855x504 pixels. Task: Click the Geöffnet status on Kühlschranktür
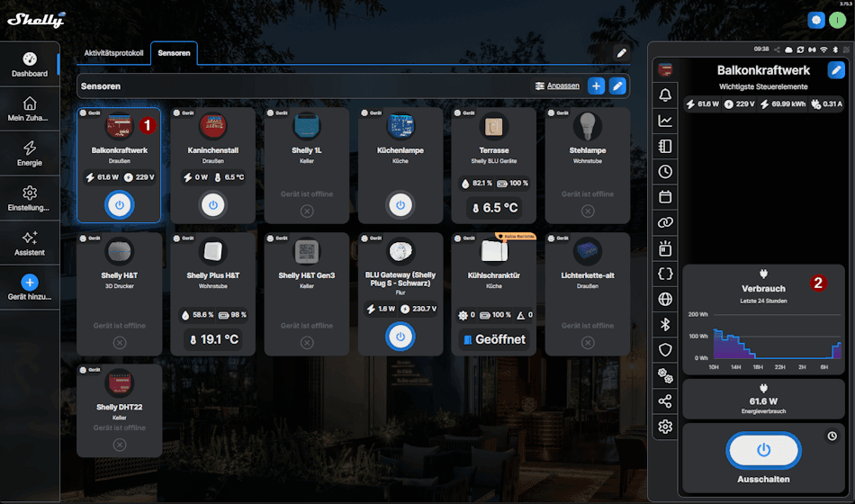(494, 339)
